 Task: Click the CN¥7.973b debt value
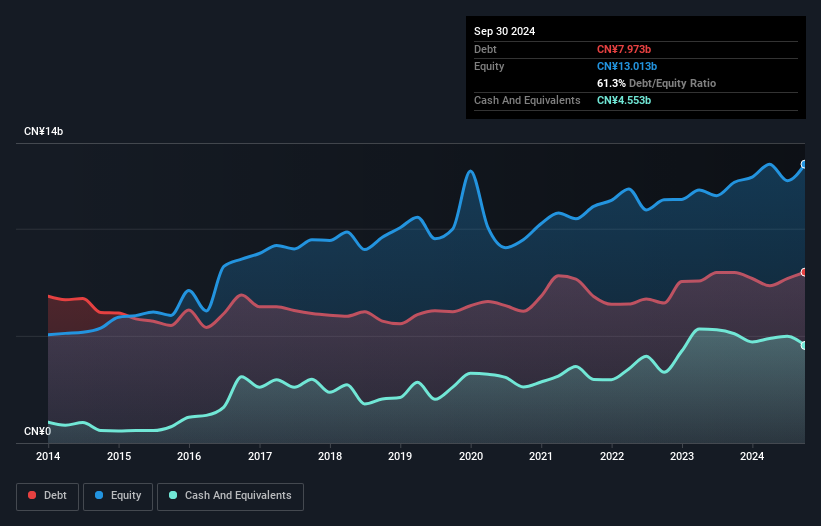point(624,49)
